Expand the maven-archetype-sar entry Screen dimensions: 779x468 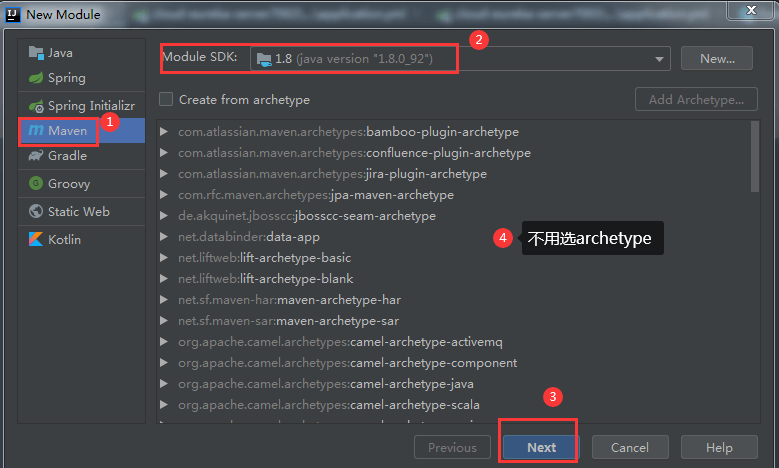[x=163, y=320]
